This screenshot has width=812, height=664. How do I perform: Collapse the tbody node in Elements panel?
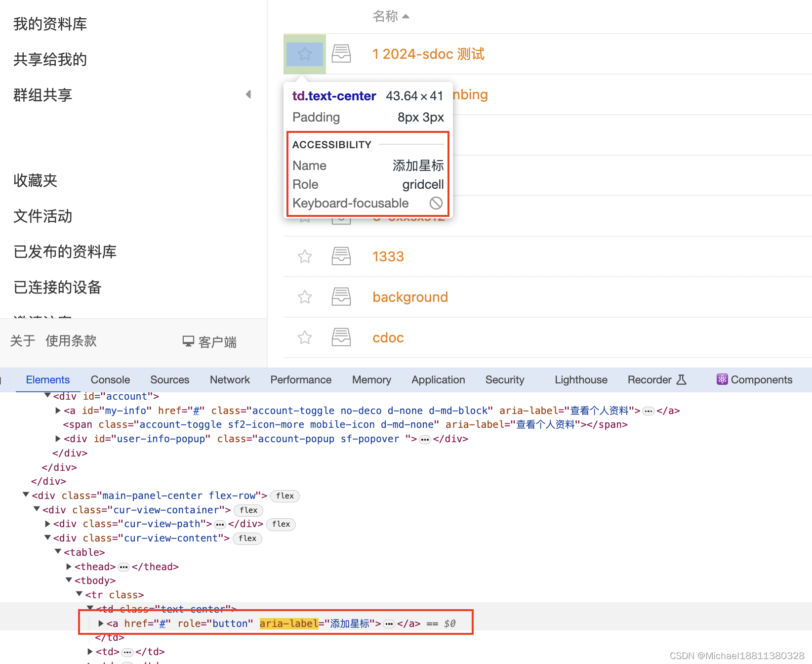tap(69, 580)
